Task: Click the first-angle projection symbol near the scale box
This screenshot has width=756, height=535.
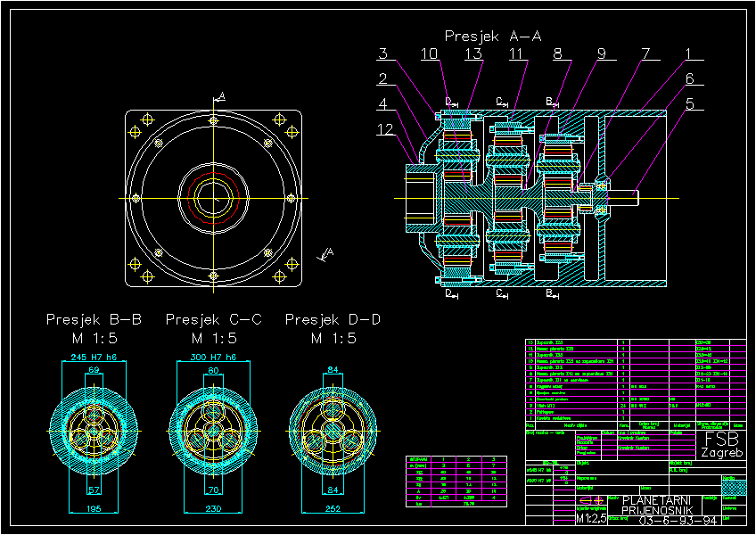Action: coord(591,500)
